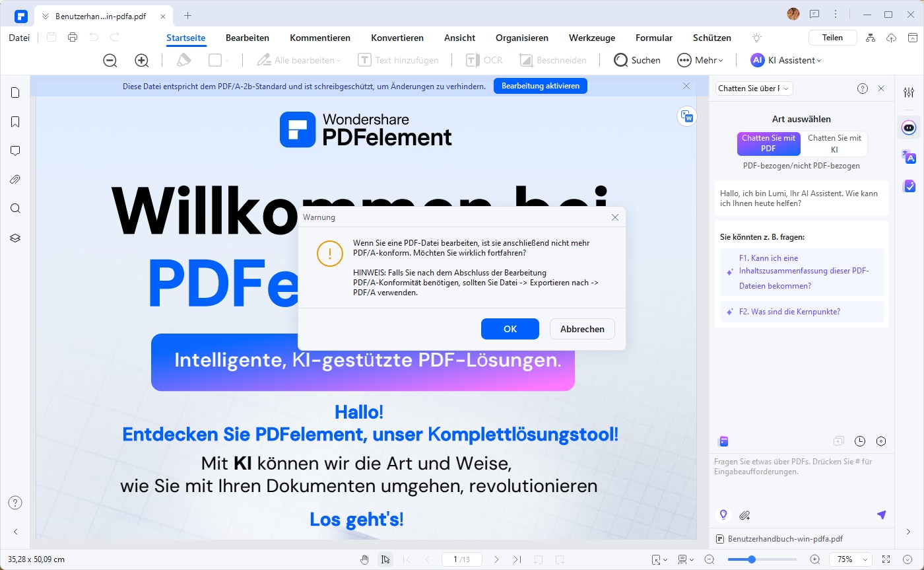Switch to the Kommentieren tab
Viewport: 924px width, 570px height.
pos(320,38)
